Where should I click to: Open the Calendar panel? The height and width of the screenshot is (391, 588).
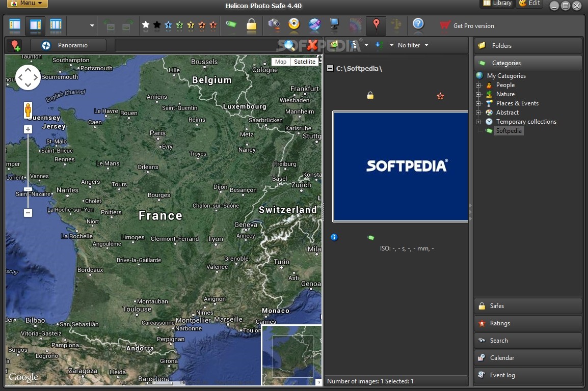528,358
